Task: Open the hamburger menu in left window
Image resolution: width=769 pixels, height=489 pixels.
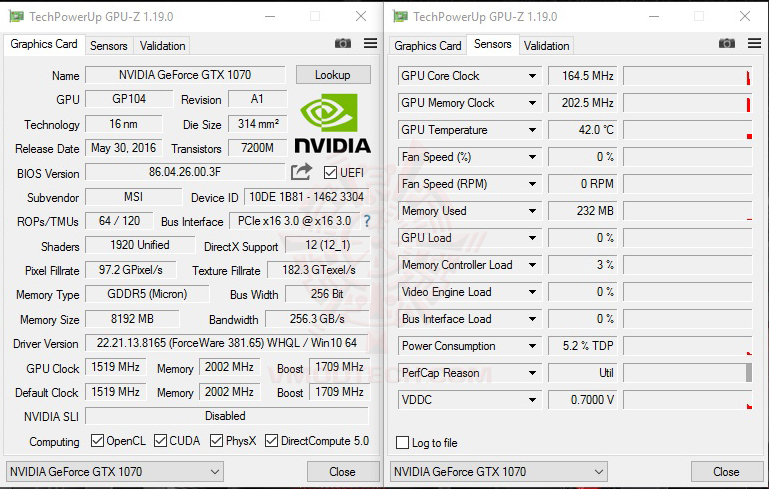Action: 370,44
